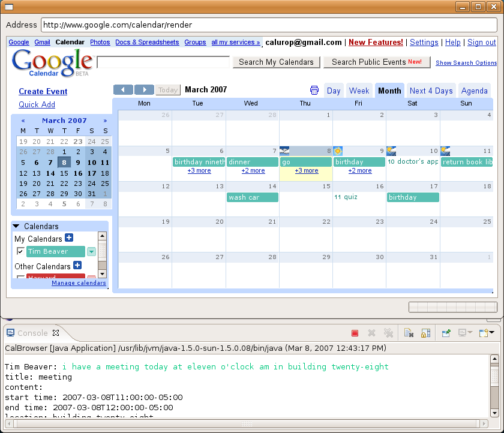Click the Pin Console icon
504x433 pixels.
coord(446,333)
